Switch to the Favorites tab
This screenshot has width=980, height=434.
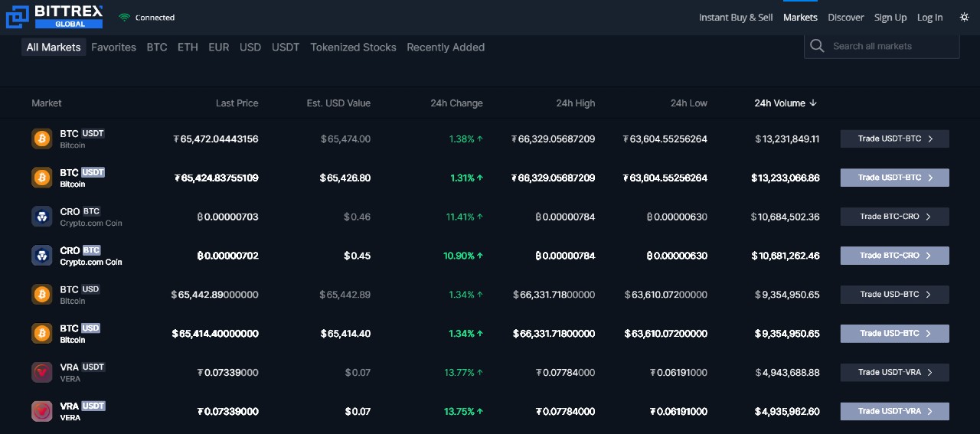(113, 47)
